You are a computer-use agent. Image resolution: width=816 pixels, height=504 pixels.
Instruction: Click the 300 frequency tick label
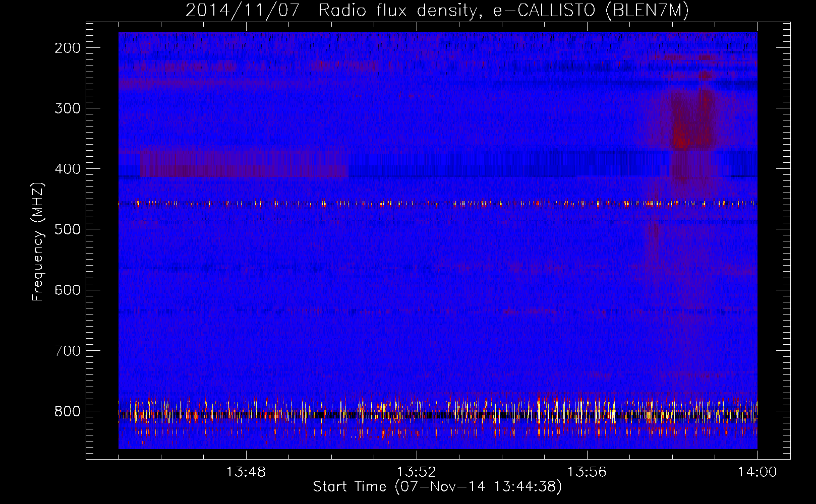(x=68, y=108)
